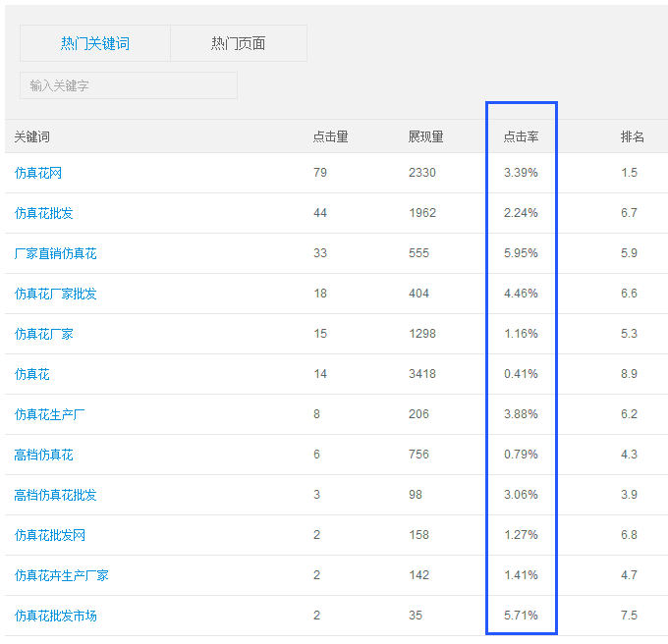The image size is (668, 644).
Task: Click the 仿真花 keyword link
Action: point(32,374)
